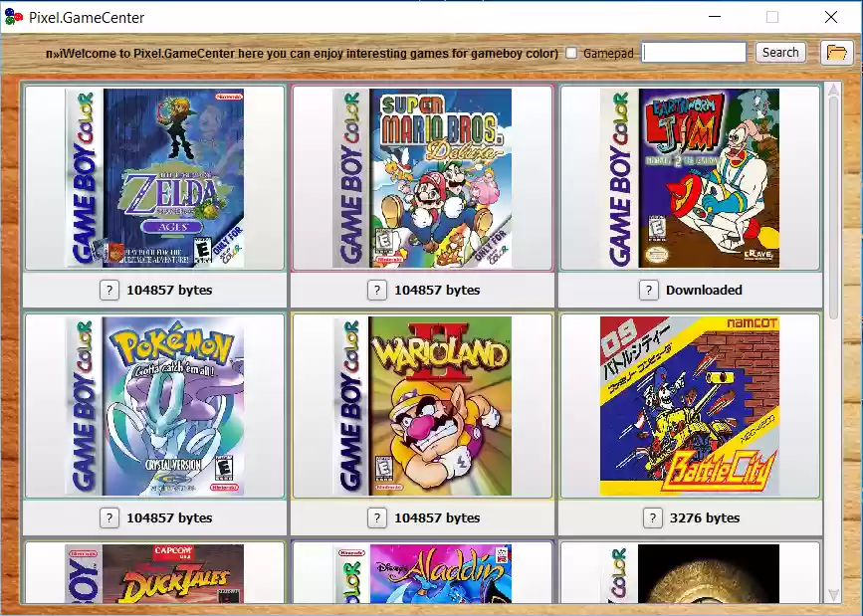Select Aladdin cover
The width and height of the screenshot is (863, 616).
(422, 572)
